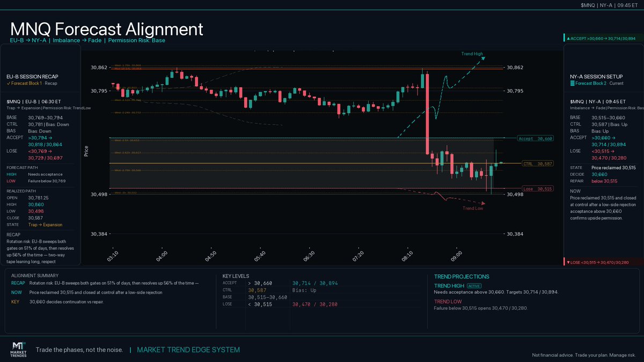Open the NY-A SESSION SETUP heading
Screen dimensions: 644x362
596,77
